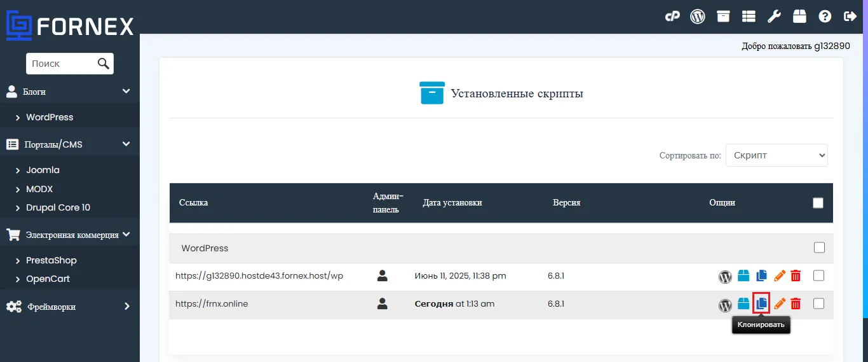868x362 pixels.
Task: Open link https://g132890.hostde43.fornex.host/wp
Action: [x=259, y=275]
